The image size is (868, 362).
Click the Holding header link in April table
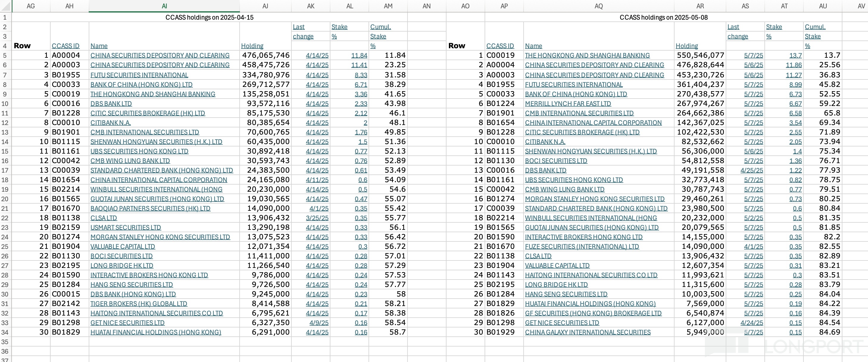[252, 46]
